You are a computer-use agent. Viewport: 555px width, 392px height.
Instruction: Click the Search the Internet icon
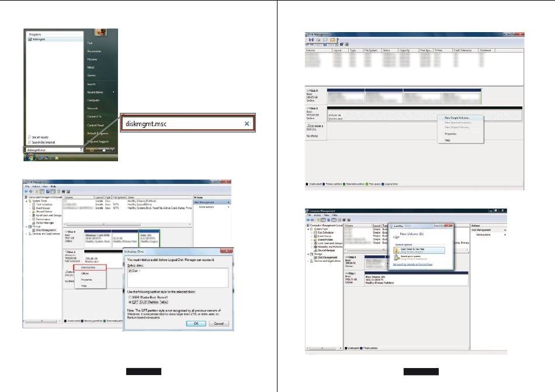coord(30,142)
